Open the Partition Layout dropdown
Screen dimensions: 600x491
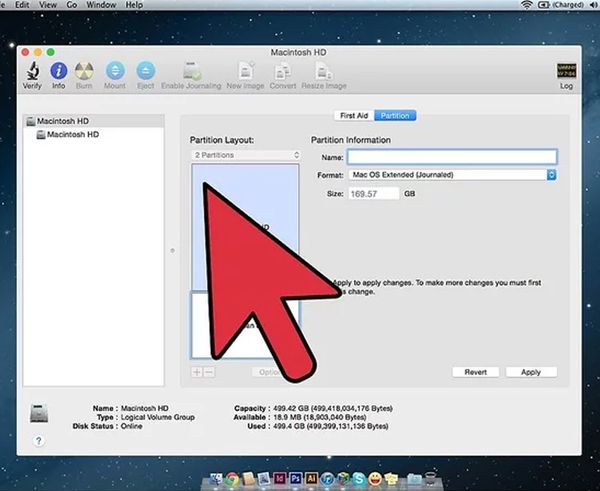(x=246, y=156)
